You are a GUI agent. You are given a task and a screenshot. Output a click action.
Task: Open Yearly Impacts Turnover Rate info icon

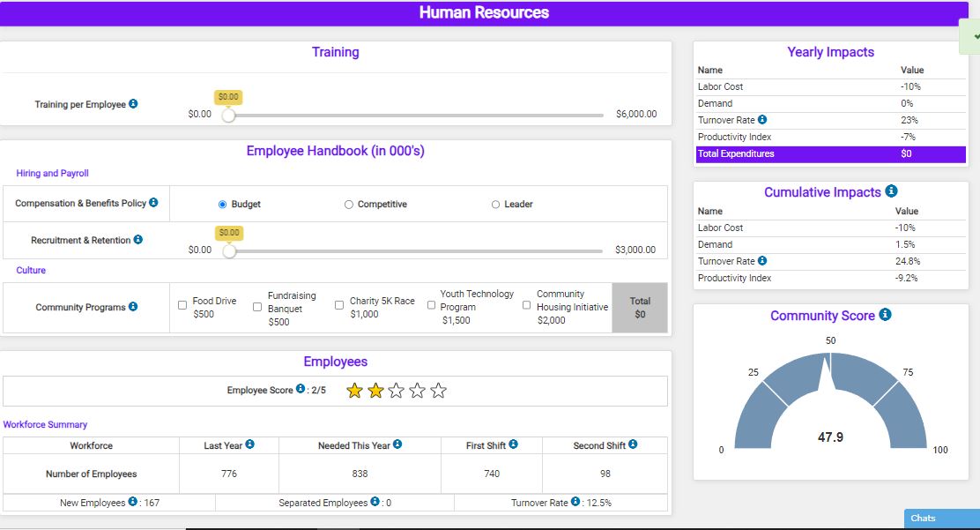point(762,120)
